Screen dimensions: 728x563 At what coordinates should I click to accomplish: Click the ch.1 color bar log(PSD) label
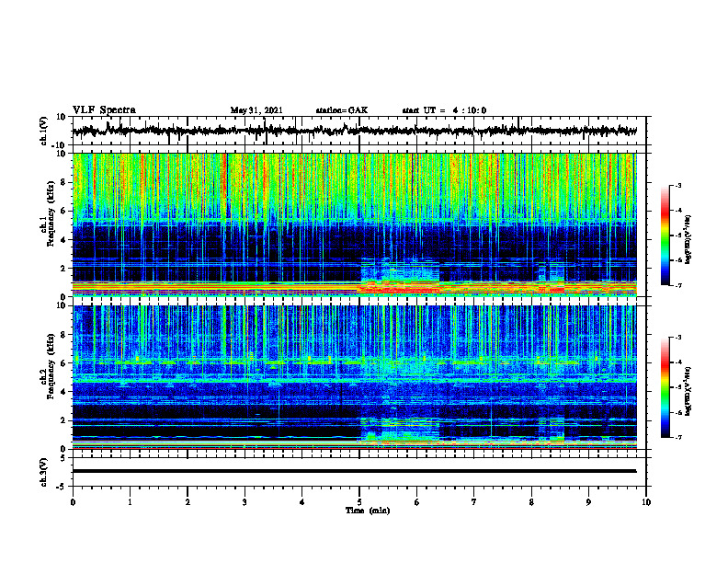tap(688, 240)
